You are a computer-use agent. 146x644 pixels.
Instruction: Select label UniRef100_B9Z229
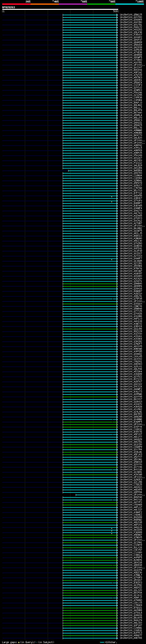tap(131, 331)
